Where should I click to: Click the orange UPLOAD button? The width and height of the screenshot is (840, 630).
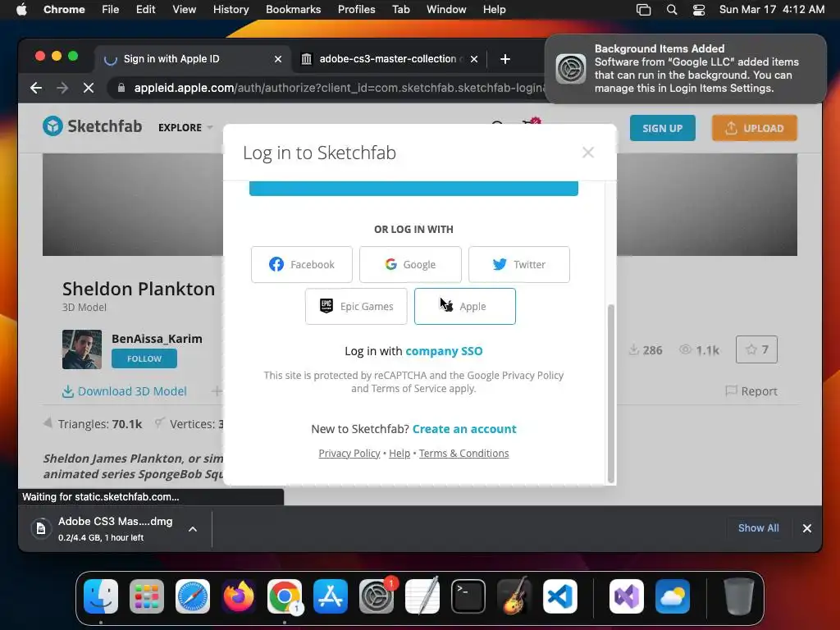[755, 128]
